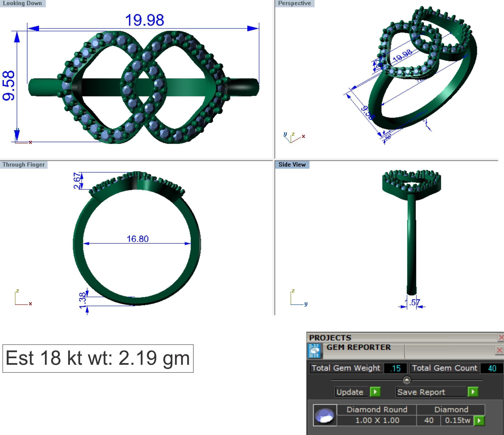Click the Gem Reporter panel icon
This screenshot has height=435, width=504.
click(x=314, y=351)
